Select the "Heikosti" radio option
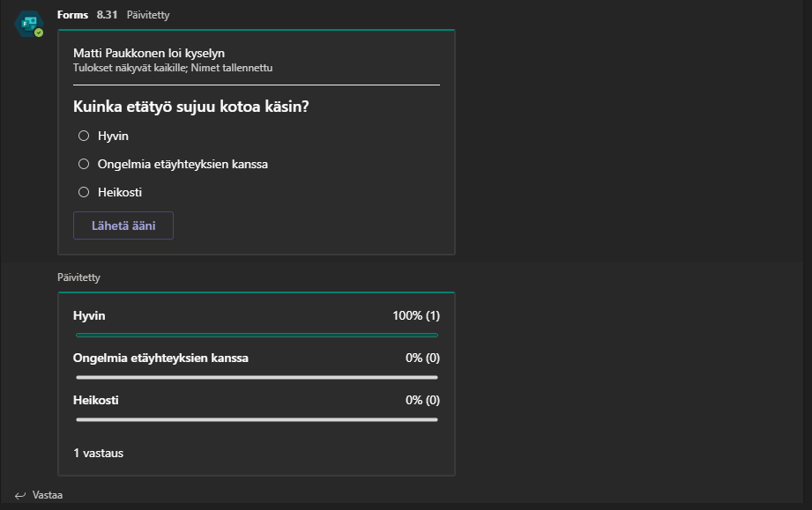 (x=84, y=192)
